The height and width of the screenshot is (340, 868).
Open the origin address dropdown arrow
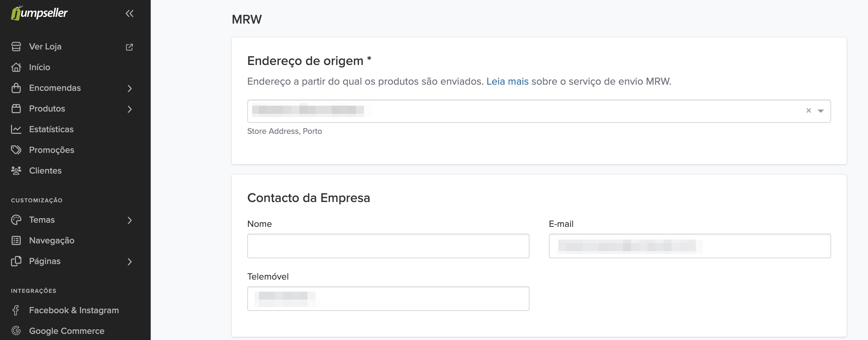pos(820,111)
